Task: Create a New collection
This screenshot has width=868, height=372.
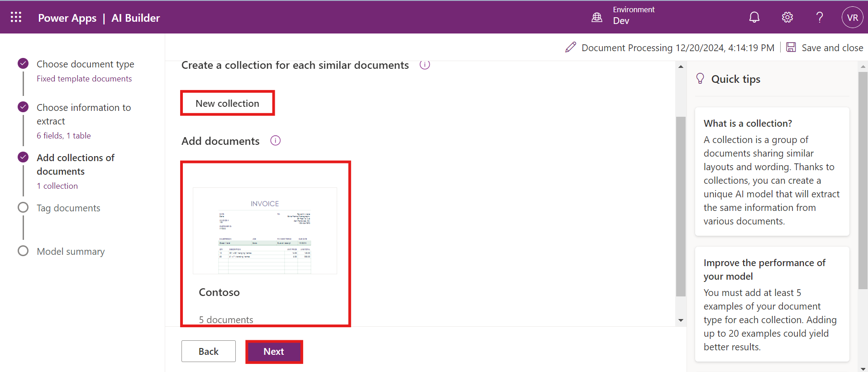Action: 227,103
